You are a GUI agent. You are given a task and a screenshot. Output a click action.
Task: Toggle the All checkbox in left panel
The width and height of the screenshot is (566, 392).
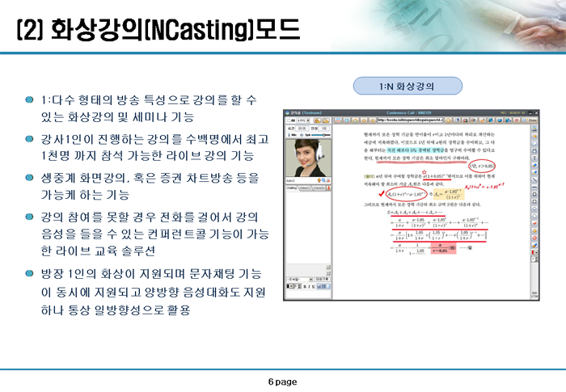289,120
